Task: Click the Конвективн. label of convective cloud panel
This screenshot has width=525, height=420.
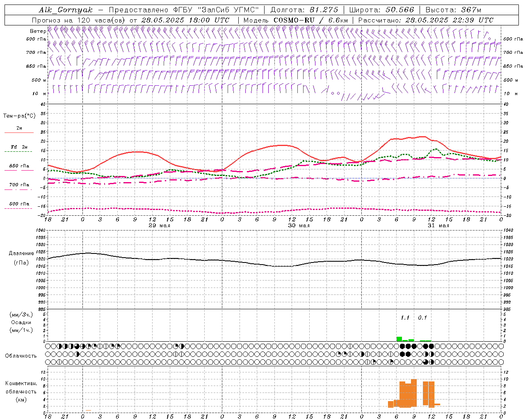Action: tap(21, 383)
